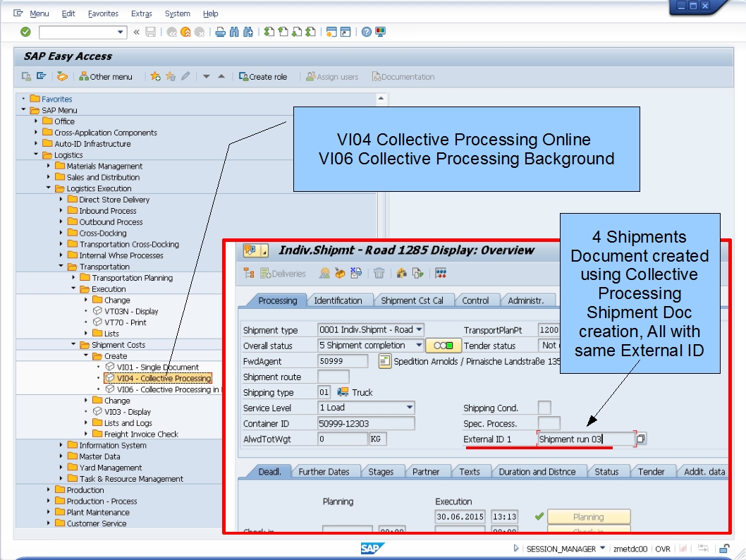The height and width of the screenshot is (560, 746).
Task: Click the FwdAgent address details icon
Action: [x=384, y=362]
